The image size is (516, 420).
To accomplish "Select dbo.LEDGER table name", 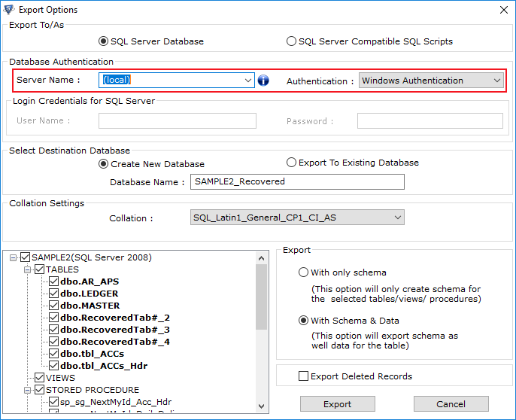I will coord(90,294).
